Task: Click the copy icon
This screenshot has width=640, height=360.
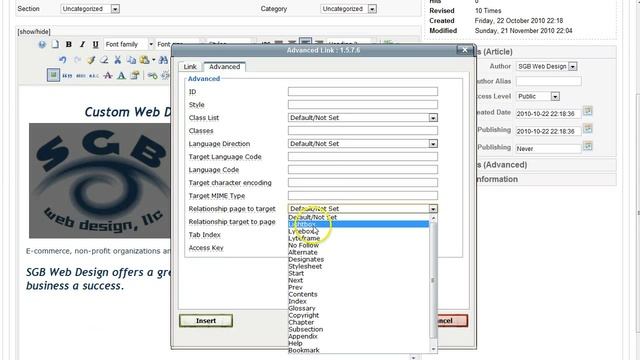Action: coord(131,60)
